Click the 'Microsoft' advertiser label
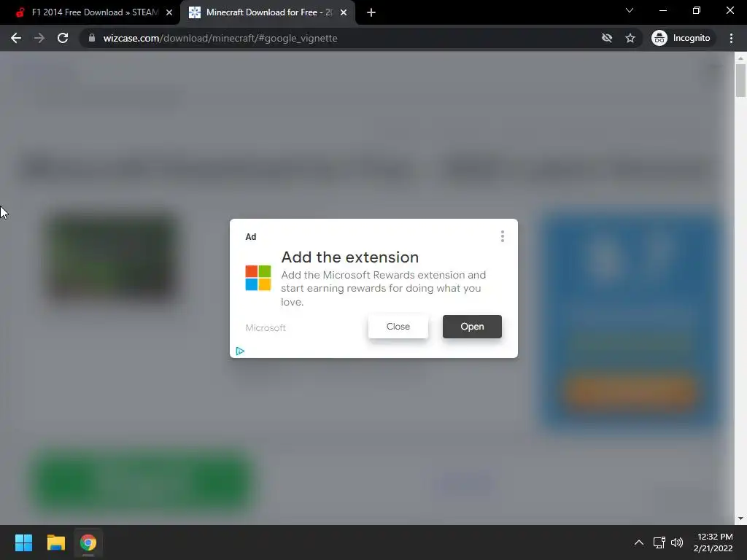 266,327
